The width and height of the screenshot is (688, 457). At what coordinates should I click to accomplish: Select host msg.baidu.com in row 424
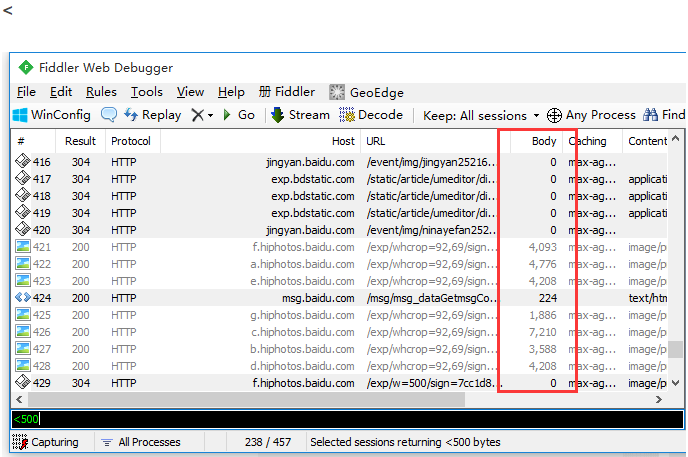318,298
